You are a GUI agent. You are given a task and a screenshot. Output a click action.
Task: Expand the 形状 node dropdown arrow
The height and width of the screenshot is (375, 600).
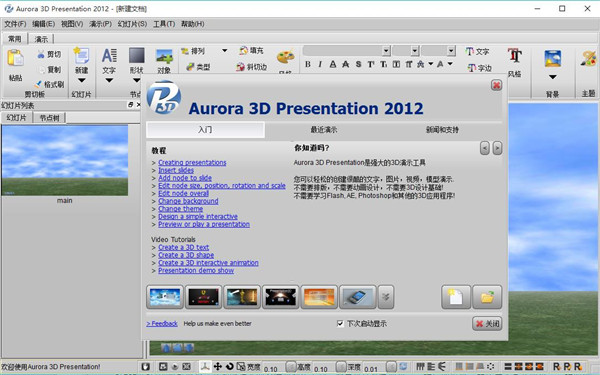137,80
